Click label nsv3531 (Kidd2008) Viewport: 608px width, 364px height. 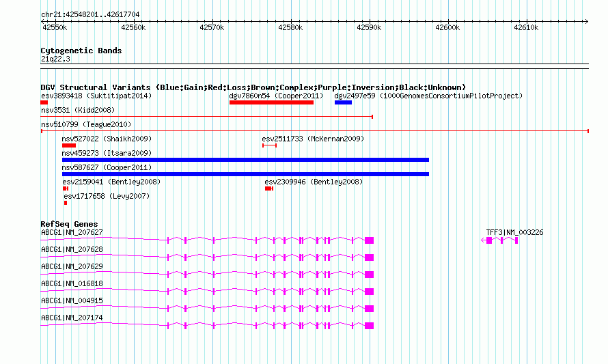78,110
